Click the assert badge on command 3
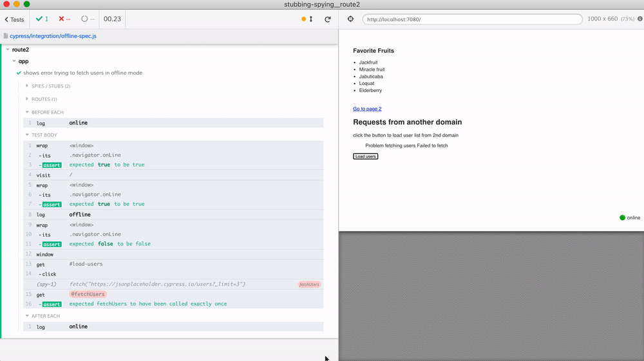Screen dimensions: 644x361 (52, 165)
